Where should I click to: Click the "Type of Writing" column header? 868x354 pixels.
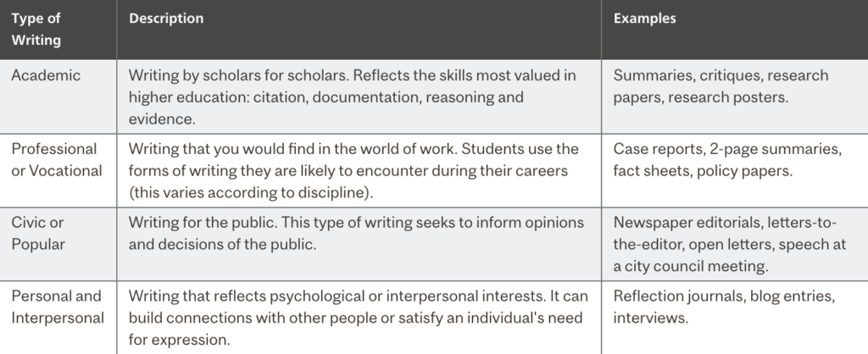click(36, 30)
